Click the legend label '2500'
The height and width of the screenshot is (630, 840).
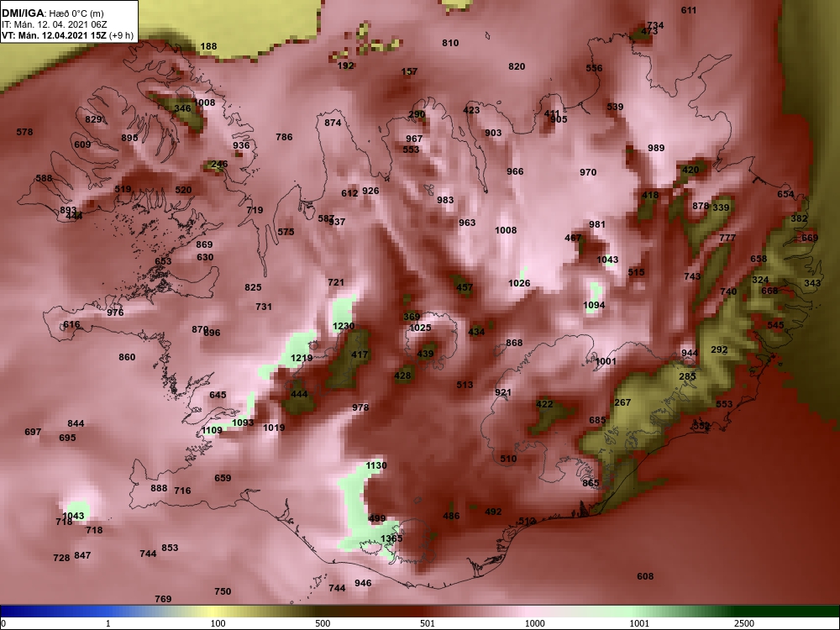pos(744,623)
